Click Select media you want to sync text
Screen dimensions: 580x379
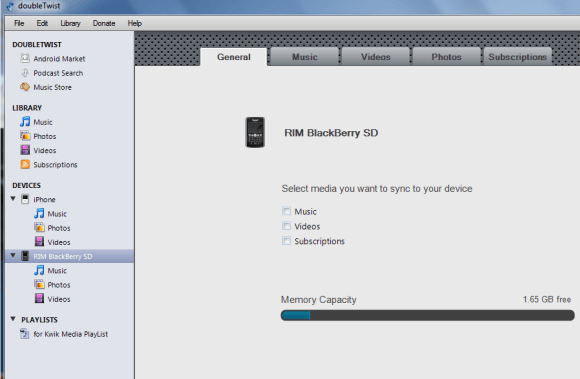click(377, 189)
